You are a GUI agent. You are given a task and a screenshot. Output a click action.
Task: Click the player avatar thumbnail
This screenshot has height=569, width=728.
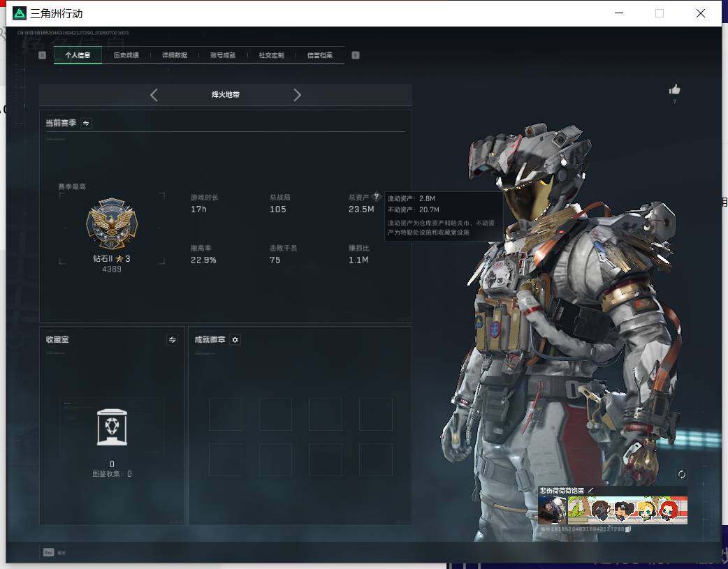tap(552, 510)
